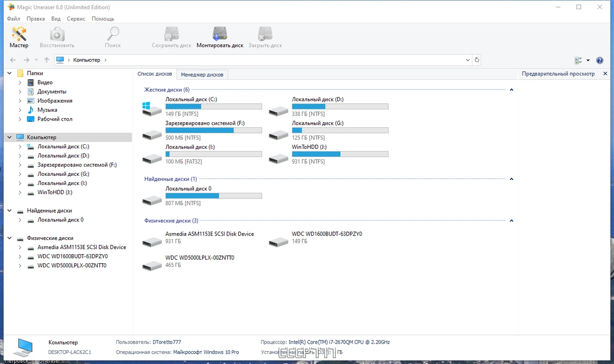Screen dimensions: 614x364
Task: Open the help question mark icon
Action: (x=600, y=60)
